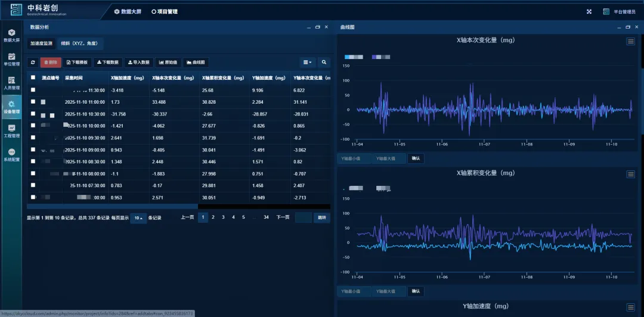This screenshot has width=644, height=317.
Task: Open 工程管理 in the left sidebar
Action: click(x=11, y=131)
